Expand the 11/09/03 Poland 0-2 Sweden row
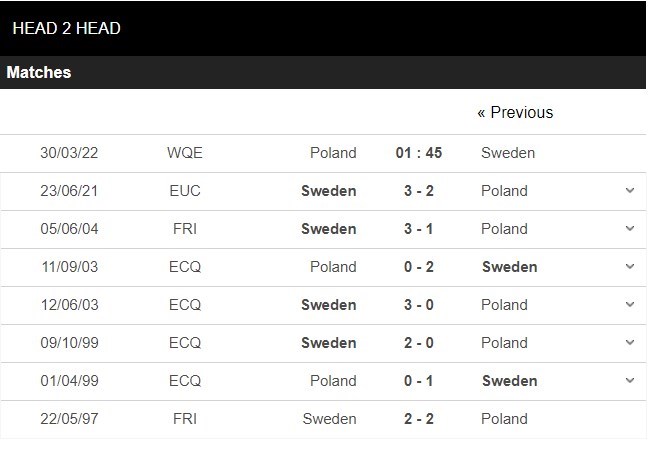The image size is (650, 451). [630, 267]
